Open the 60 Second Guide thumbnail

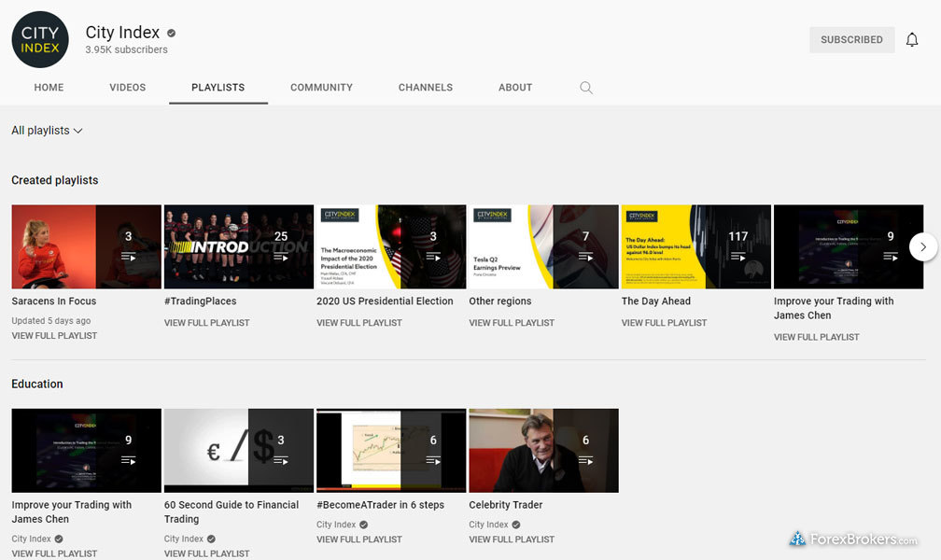point(239,451)
